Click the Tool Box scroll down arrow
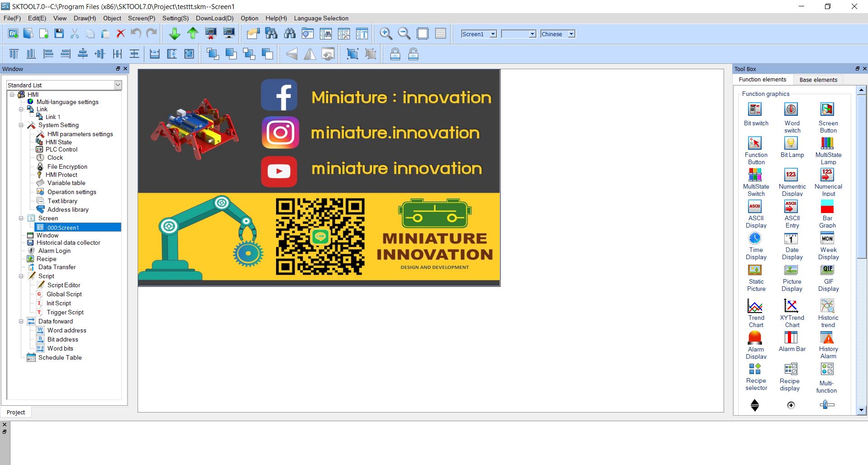The image size is (868, 465). coord(861,410)
